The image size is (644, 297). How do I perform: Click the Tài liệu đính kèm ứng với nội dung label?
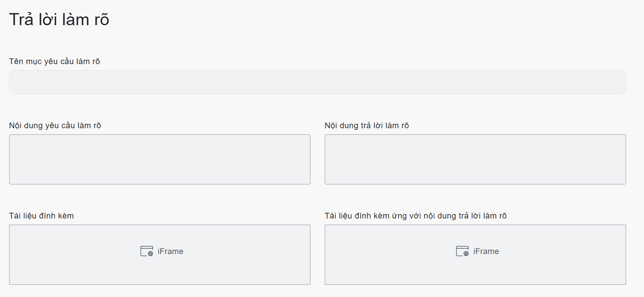(x=415, y=216)
